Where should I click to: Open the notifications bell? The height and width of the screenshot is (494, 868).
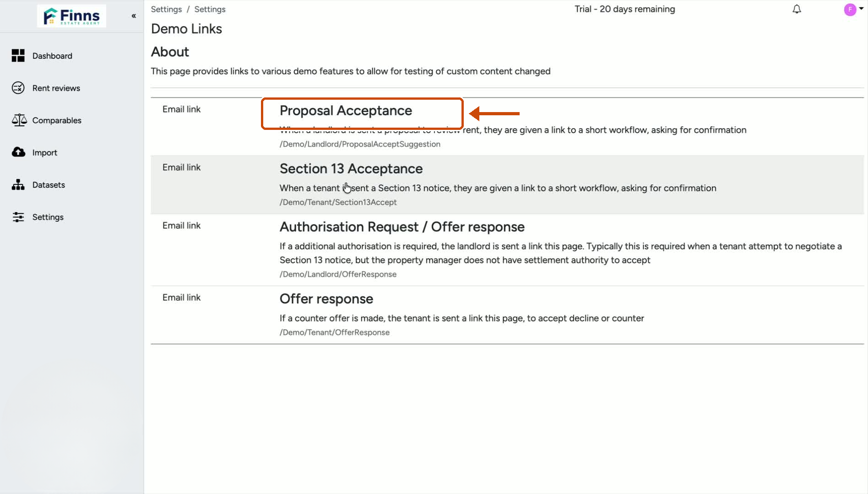pos(797,9)
